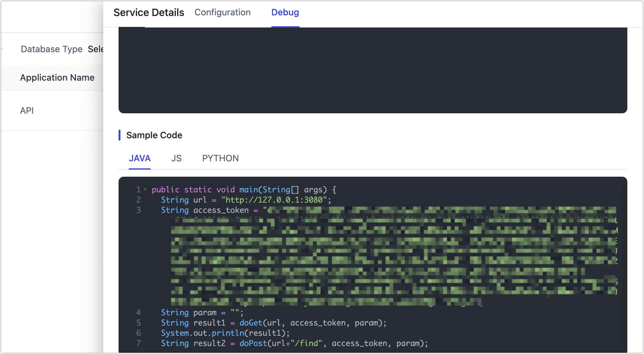Select the JAVA sample code tab
Viewport: 644px width, 354px height.
click(139, 158)
